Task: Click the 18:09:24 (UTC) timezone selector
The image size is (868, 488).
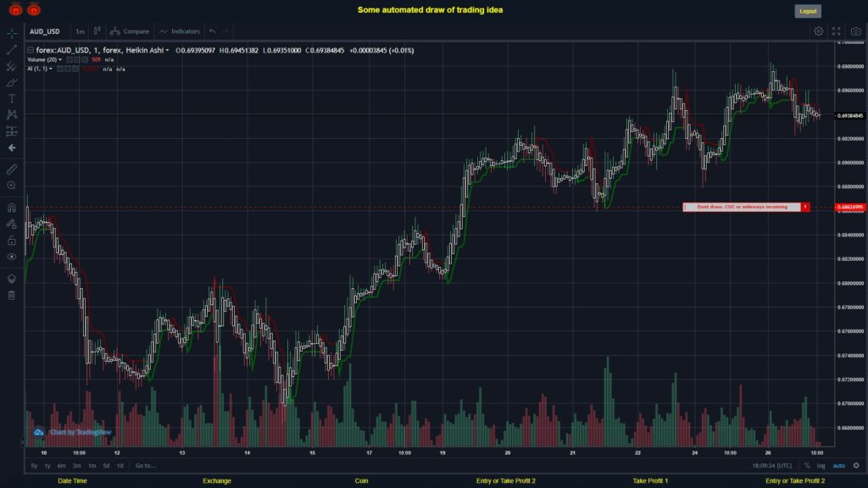Action: (772, 466)
